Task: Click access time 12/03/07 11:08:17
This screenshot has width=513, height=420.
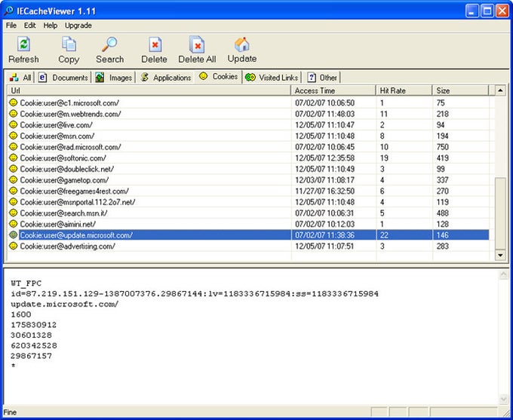Action: pyautogui.click(x=324, y=180)
